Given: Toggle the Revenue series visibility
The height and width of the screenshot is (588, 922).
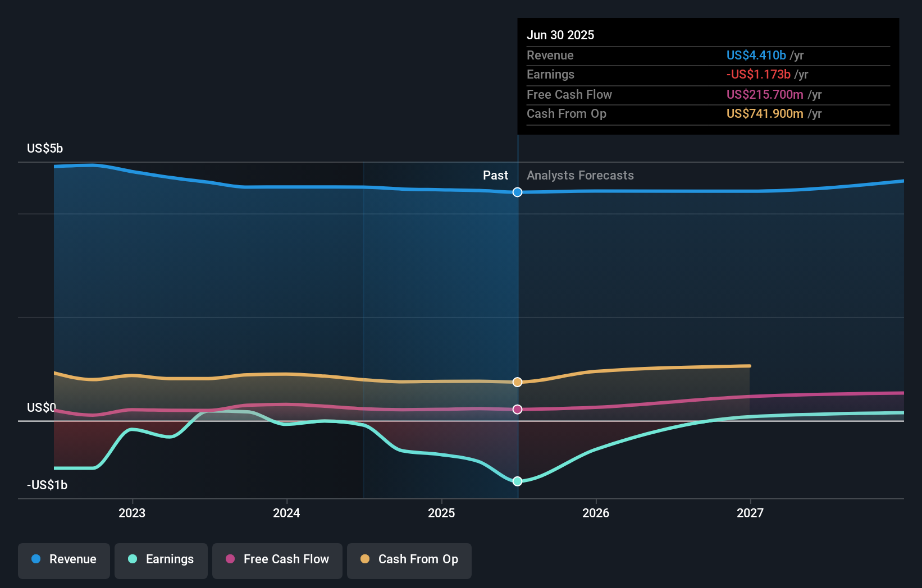Looking at the screenshot, I should click(63, 560).
